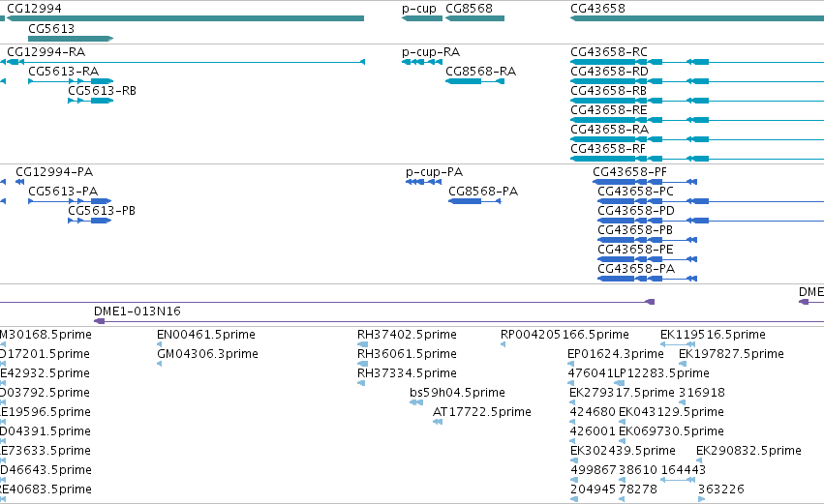This screenshot has height=504, width=824.
Task: Open the CG43658-RF transcript label
Action: [608, 149]
